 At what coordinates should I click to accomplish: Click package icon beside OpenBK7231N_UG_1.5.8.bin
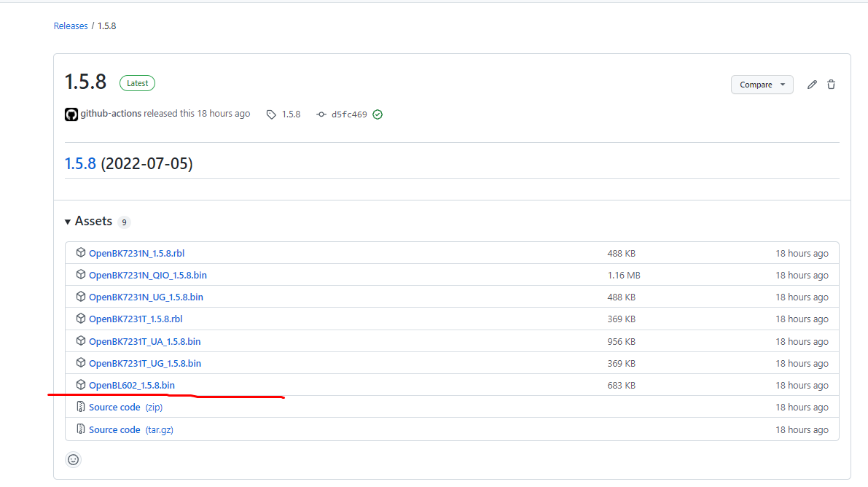81,297
